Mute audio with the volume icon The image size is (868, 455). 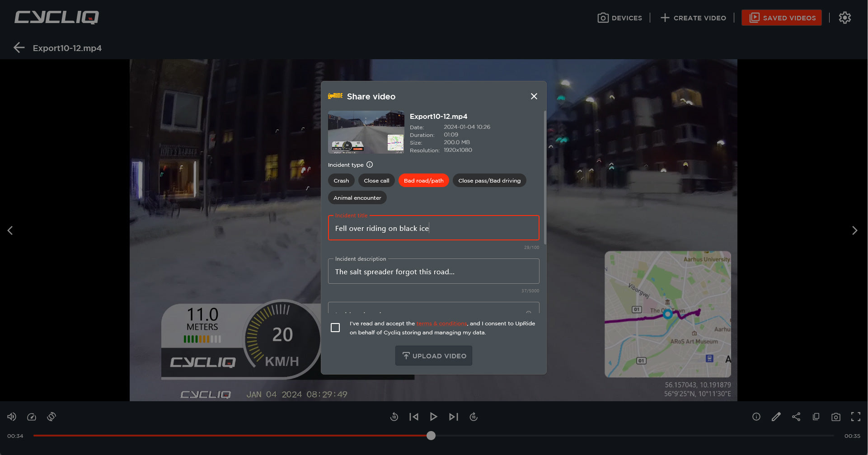12,417
